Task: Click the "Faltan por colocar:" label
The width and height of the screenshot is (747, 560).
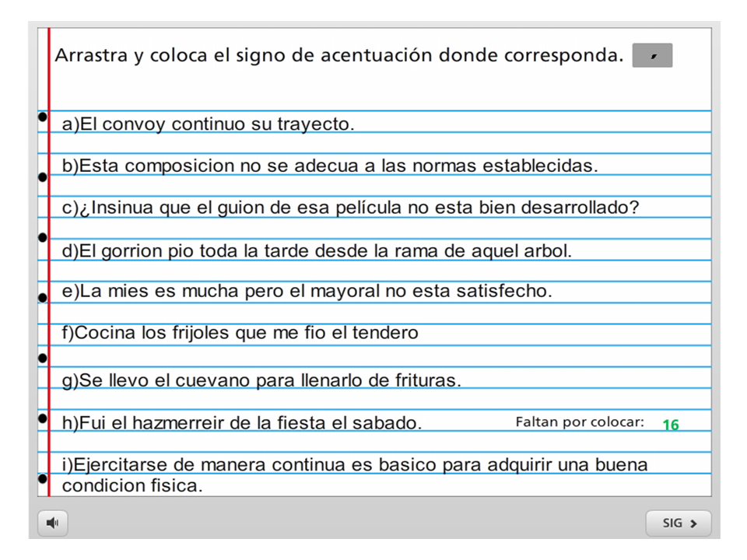Action: click(580, 422)
